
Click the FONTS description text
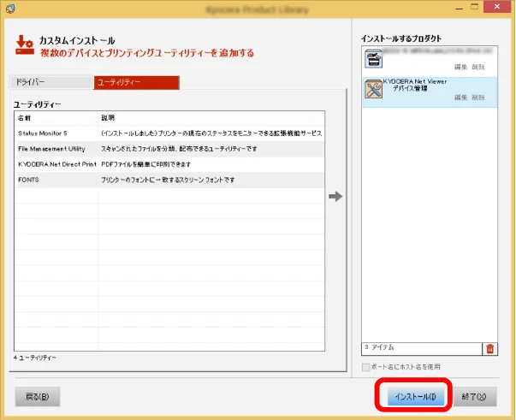coord(168,180)
